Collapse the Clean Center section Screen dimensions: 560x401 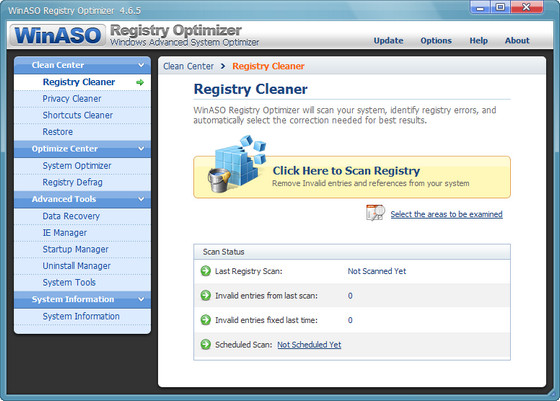[x=141, y=65]
